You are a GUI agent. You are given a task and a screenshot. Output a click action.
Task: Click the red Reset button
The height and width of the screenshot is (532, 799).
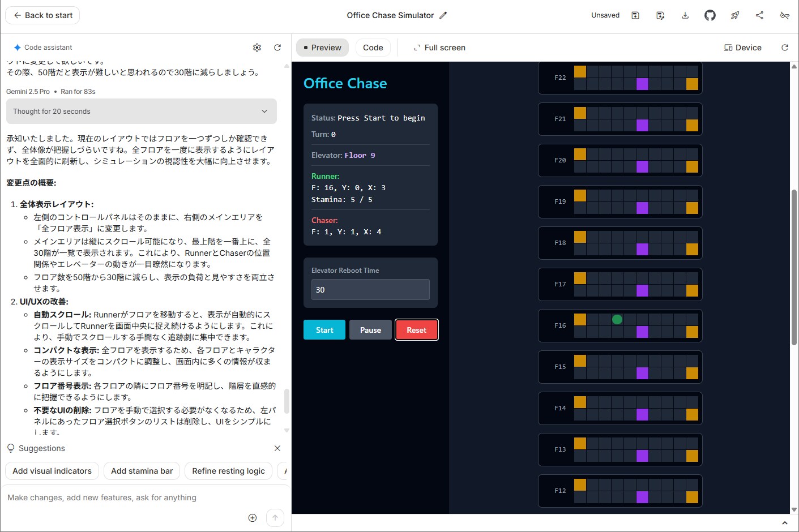point(416,330)
